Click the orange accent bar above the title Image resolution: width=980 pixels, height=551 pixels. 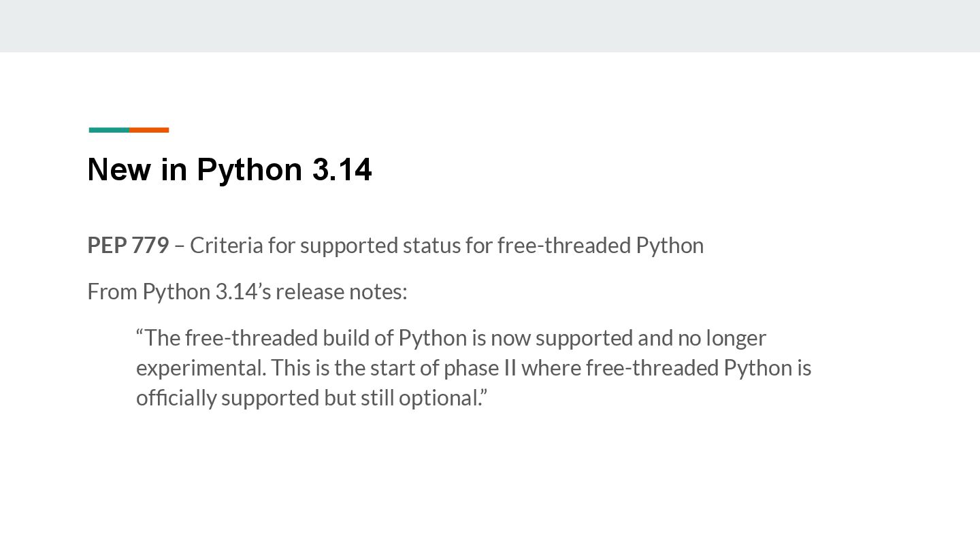coord(149,130)
